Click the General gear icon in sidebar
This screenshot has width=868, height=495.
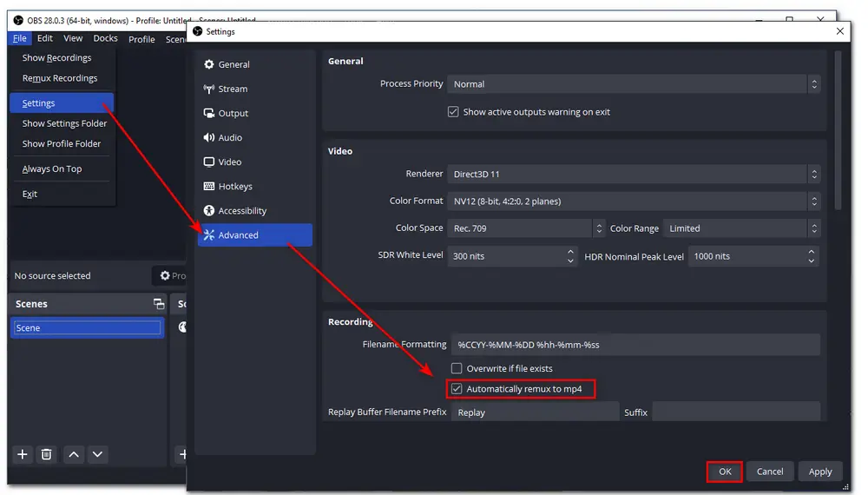click(208, 64)
